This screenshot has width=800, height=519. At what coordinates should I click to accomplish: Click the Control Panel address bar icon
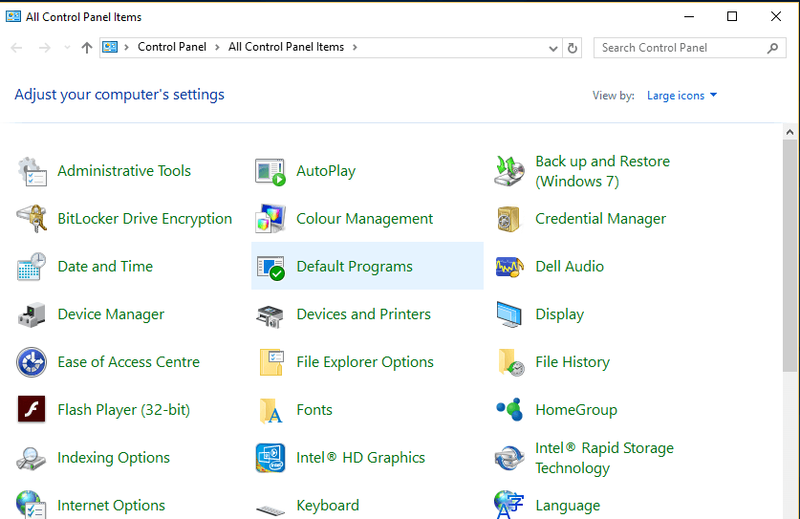click(x=110, y=47)
